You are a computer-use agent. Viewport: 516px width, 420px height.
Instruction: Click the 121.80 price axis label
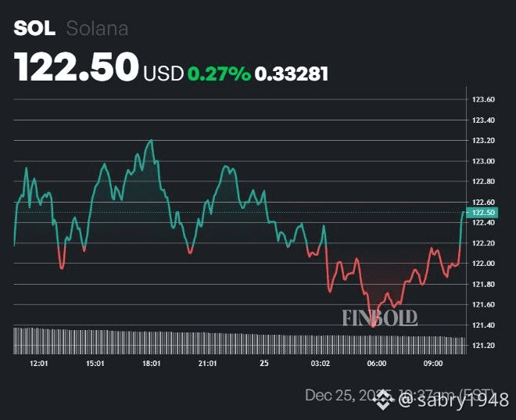click(x=483, y=284)
